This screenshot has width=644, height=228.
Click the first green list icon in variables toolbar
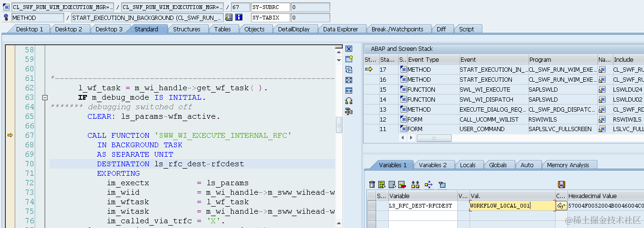(382, 184)
